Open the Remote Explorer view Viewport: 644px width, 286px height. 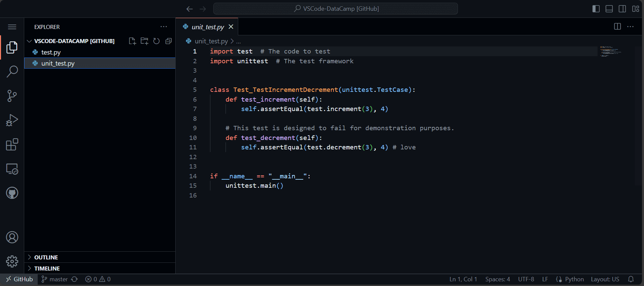(x=12, y=169)
